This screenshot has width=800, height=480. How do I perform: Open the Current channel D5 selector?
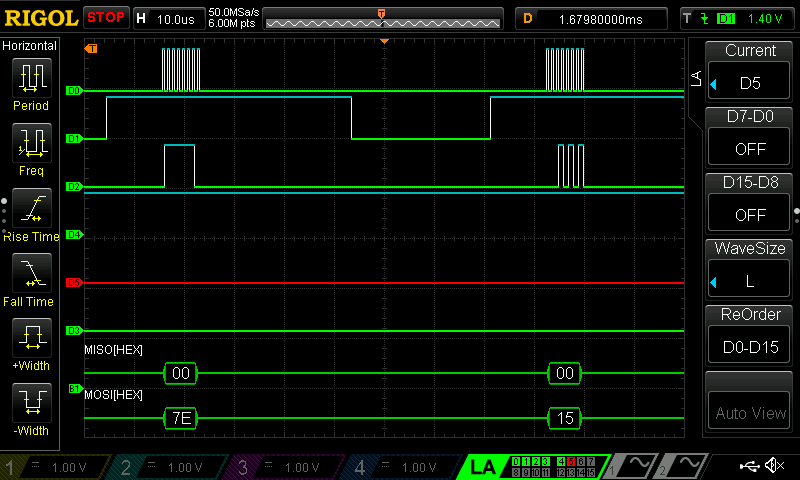[750, 71]
